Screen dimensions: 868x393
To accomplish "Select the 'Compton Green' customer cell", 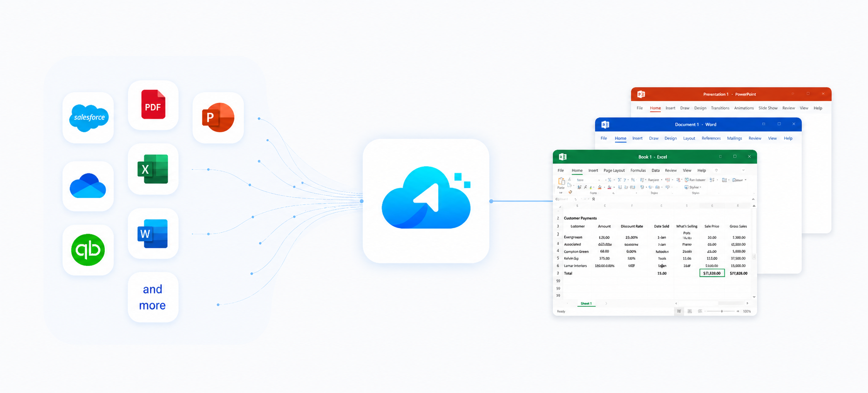I will click(576, 251).
